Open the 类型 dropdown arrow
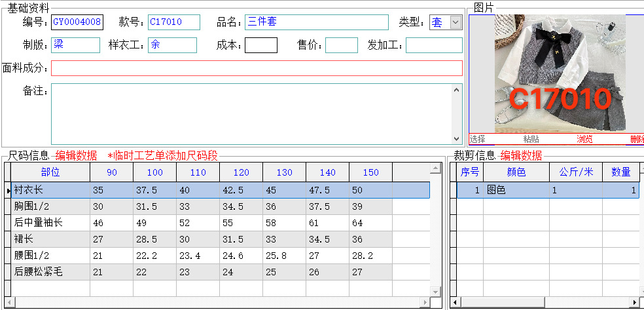This screenshot has height=310, width=644. (x=456, y=22)
